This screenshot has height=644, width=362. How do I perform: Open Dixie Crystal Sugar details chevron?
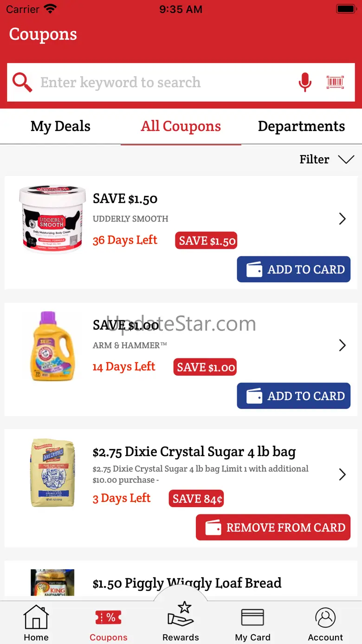(343, 474)
